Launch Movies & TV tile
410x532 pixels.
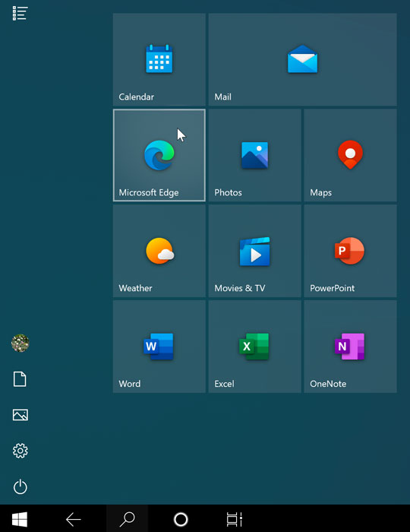pos(255,251)
